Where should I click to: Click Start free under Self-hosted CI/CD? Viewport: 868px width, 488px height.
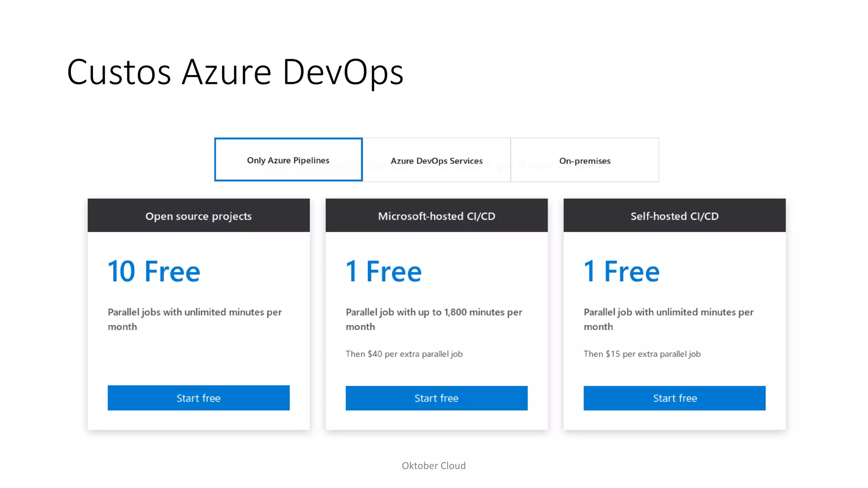click(675, 398)
